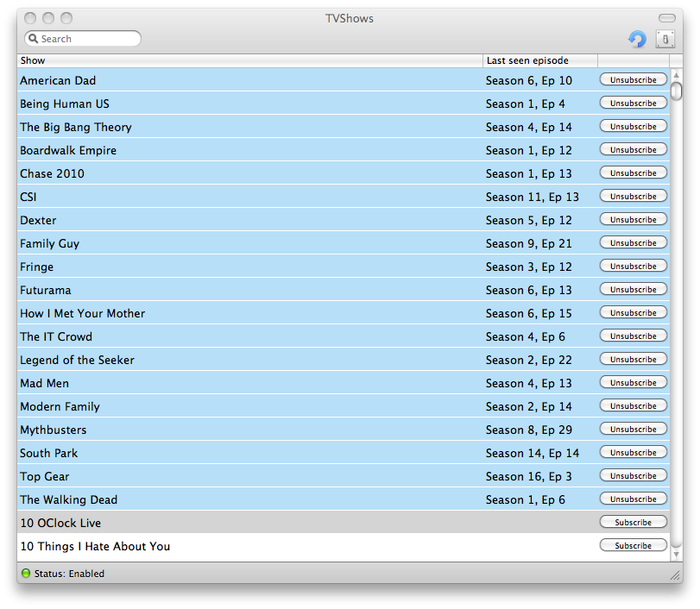Unsubscribe from Family Guy
The width and height of the screenshot is (700, 609).
(633, 242)
